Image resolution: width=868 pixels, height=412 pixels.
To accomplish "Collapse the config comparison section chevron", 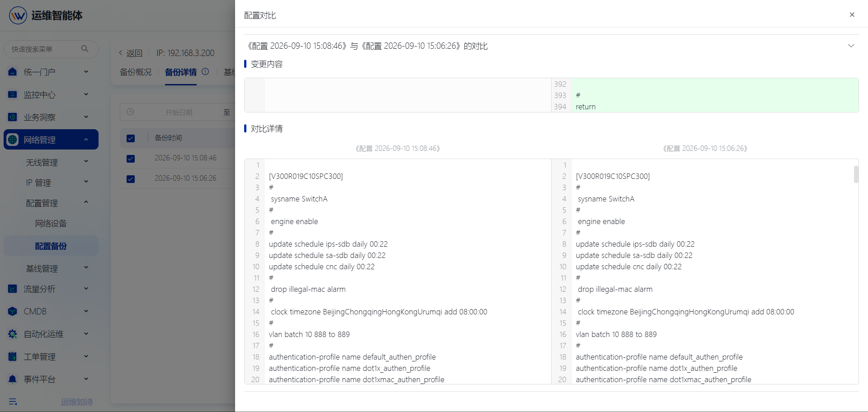I will point(851,46).
